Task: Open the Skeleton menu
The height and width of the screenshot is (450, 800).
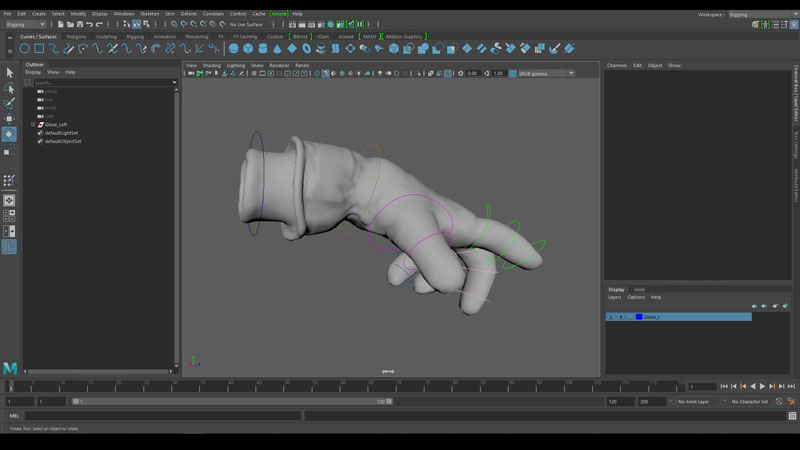Action: point(148,14)
